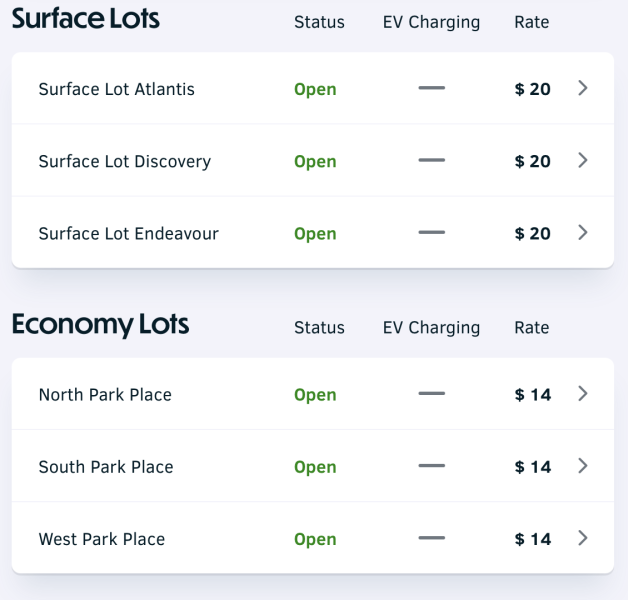The image size is (628, 600).
Task: Click the Economy Lots section heading
Action: (100, 325)
